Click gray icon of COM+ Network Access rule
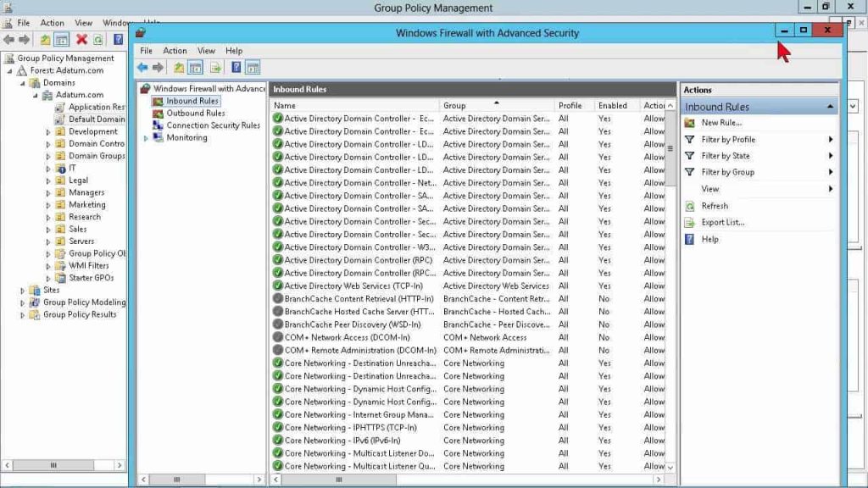 (278, 337)
